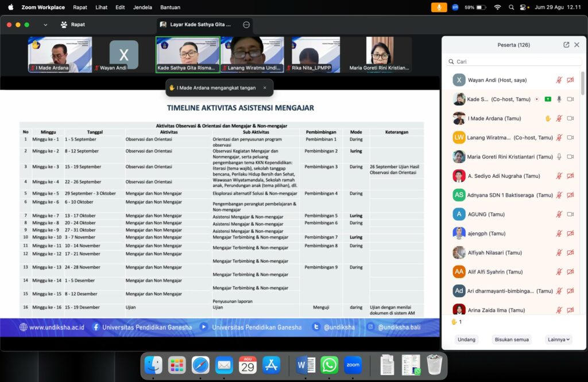Open WhatsApp from the Dock
The height and width of the screenshot is (382, 588).
[x=329, y=365]
